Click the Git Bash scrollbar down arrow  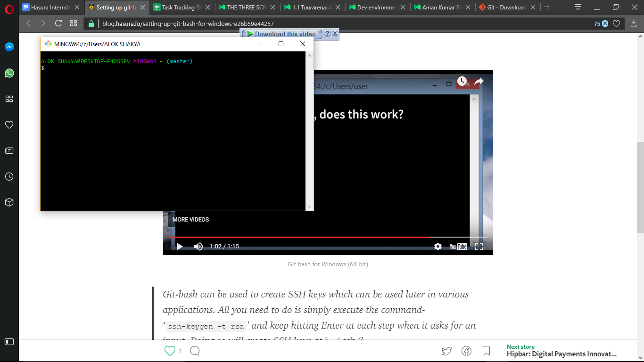310,206
